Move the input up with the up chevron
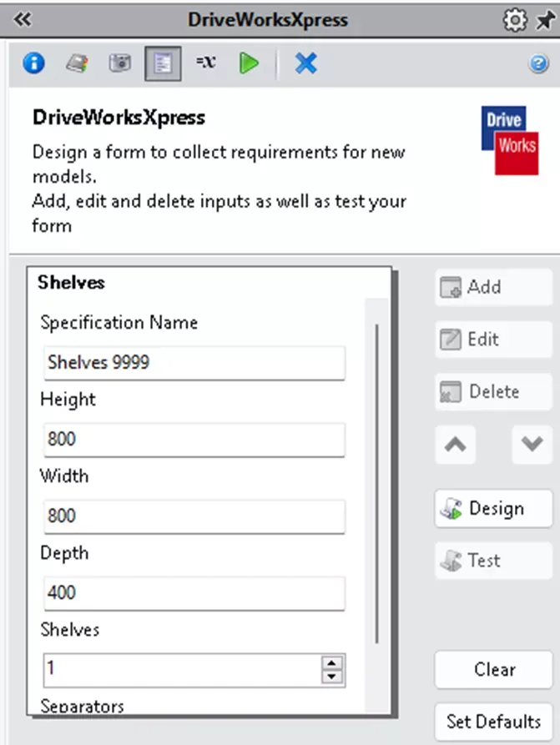 (456, 445)
